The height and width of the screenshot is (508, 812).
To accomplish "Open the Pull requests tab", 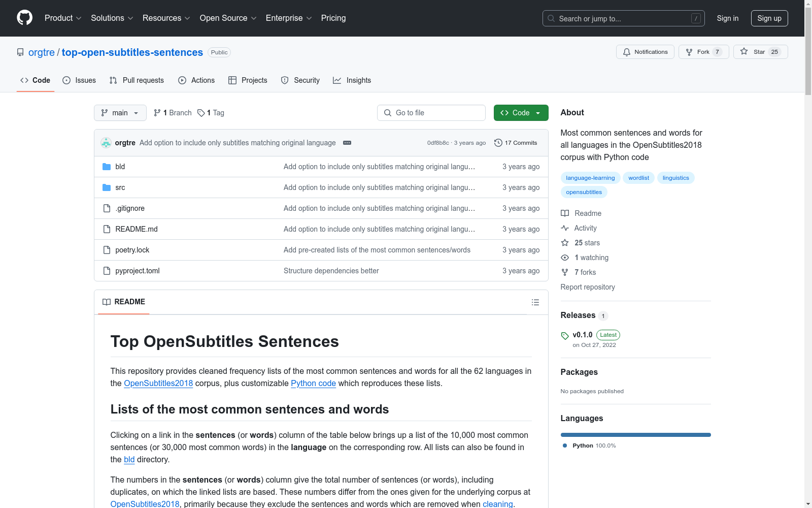I will coord(137,80).
